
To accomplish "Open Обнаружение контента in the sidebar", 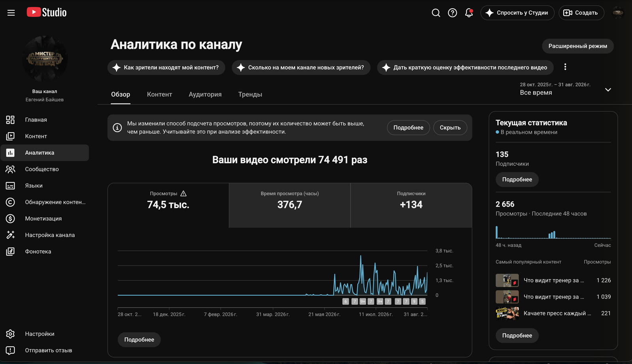I will (x=45, y=202).
